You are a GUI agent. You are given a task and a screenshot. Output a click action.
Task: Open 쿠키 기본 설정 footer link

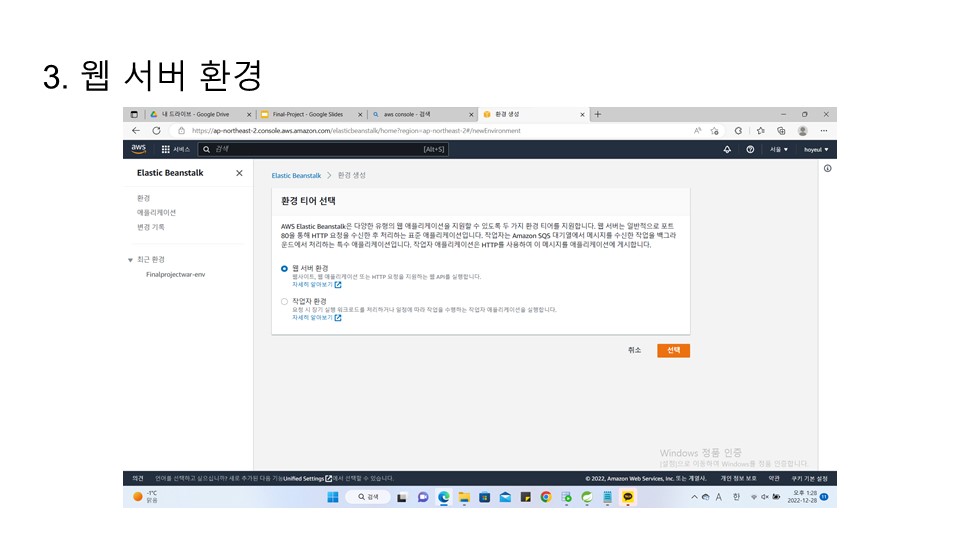tap(809, 478)
